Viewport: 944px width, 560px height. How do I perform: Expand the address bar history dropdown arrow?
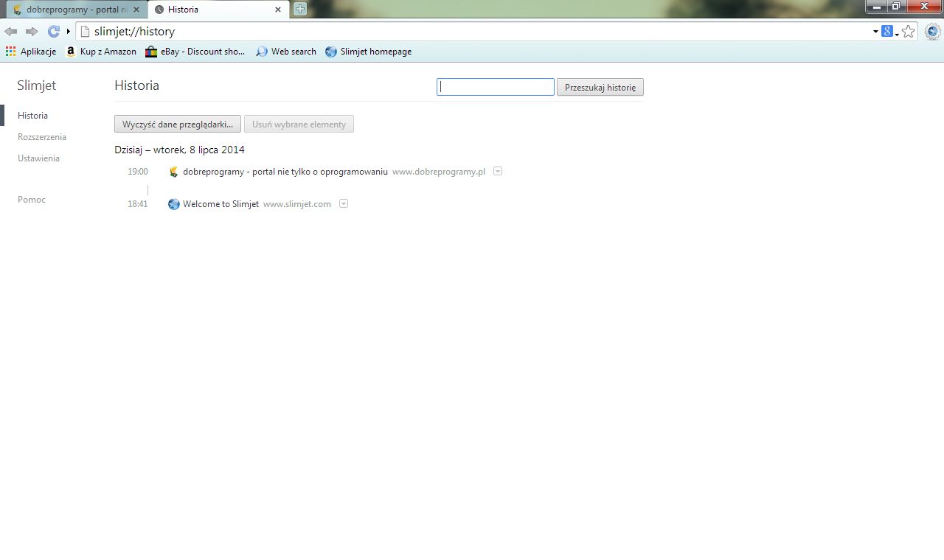875,32
